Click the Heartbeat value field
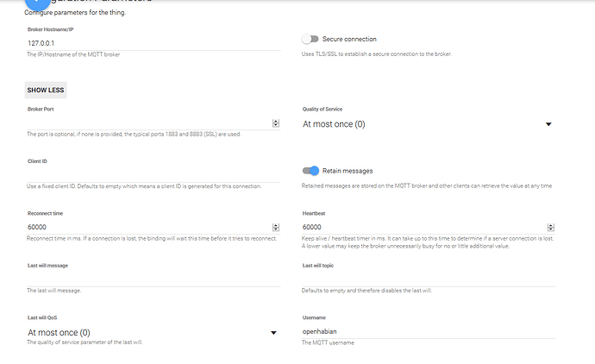 coord(423,228)
